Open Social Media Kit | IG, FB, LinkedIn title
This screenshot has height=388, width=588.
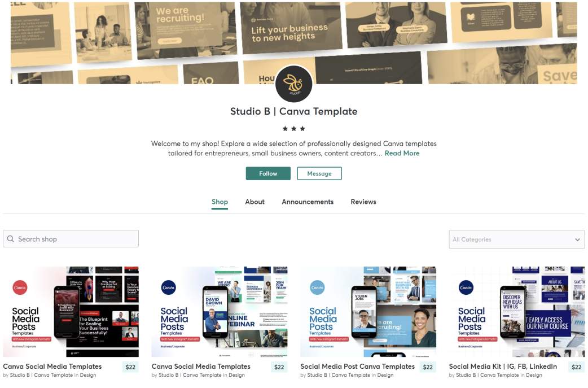click(503, 366)
